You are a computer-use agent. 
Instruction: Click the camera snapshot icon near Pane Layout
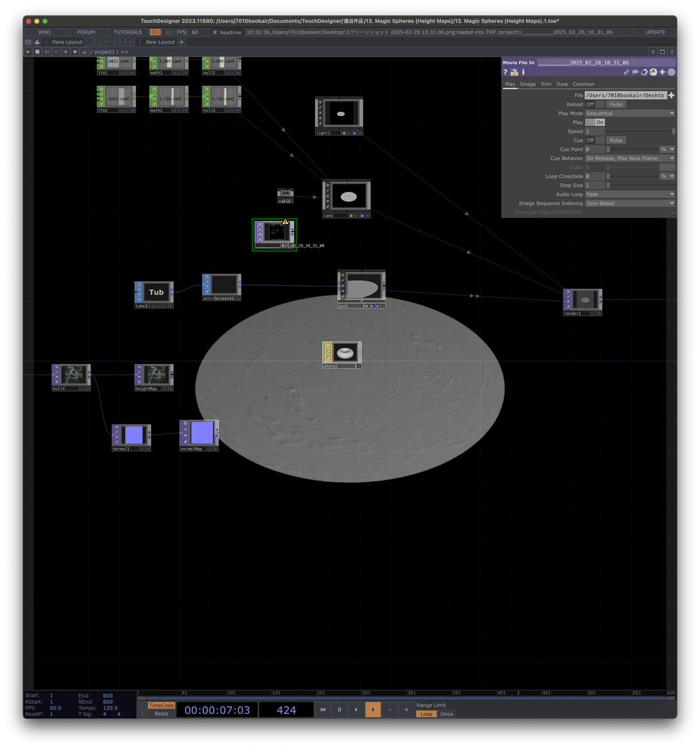(x=27, y=41)
